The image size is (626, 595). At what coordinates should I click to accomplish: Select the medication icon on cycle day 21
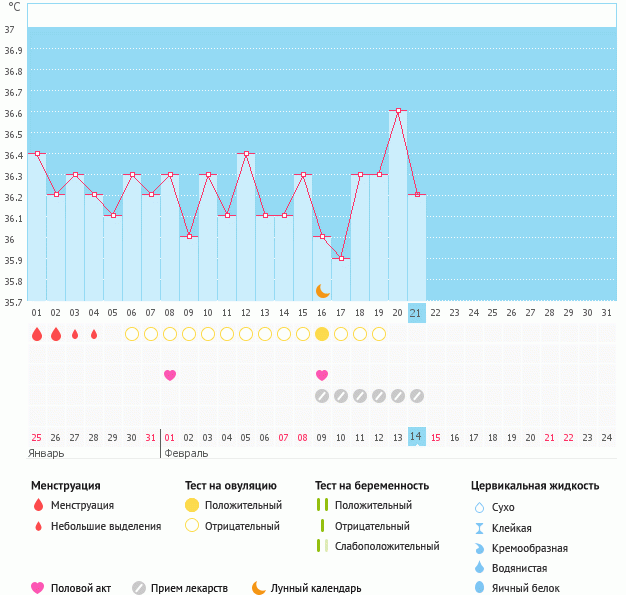click(417, 396)
